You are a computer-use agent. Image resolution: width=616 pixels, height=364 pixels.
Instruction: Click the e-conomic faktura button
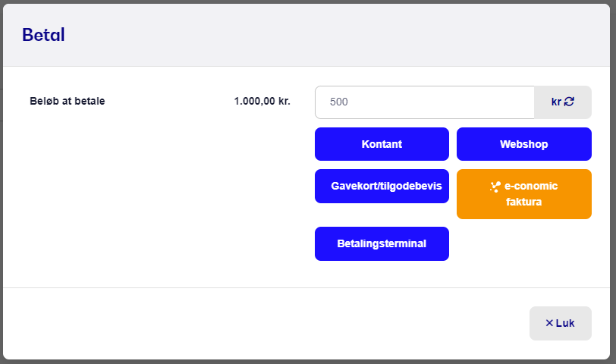[524, 194]
